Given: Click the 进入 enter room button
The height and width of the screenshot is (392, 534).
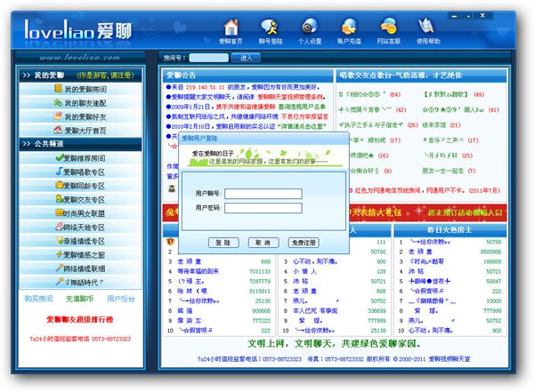Looking at the screenshot, I should coord(246,58).
